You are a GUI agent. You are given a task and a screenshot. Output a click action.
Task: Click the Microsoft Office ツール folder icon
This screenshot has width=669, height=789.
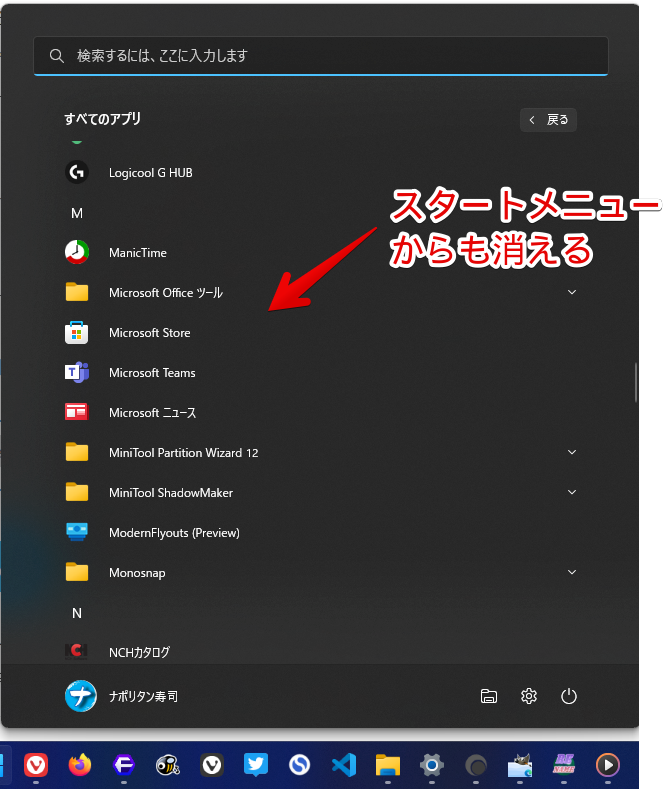click(x=77, y=292)
